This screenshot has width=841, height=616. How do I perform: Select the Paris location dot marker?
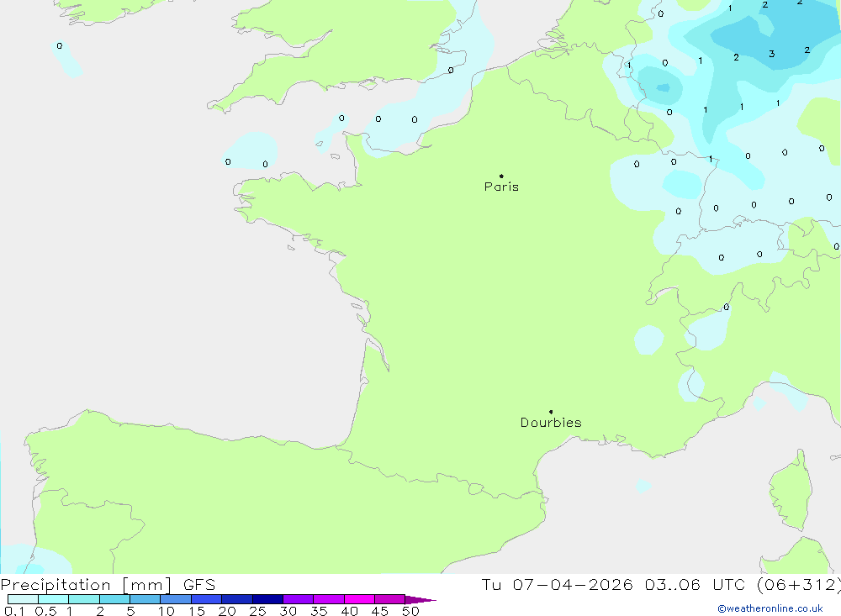click(x=501, y=176)
